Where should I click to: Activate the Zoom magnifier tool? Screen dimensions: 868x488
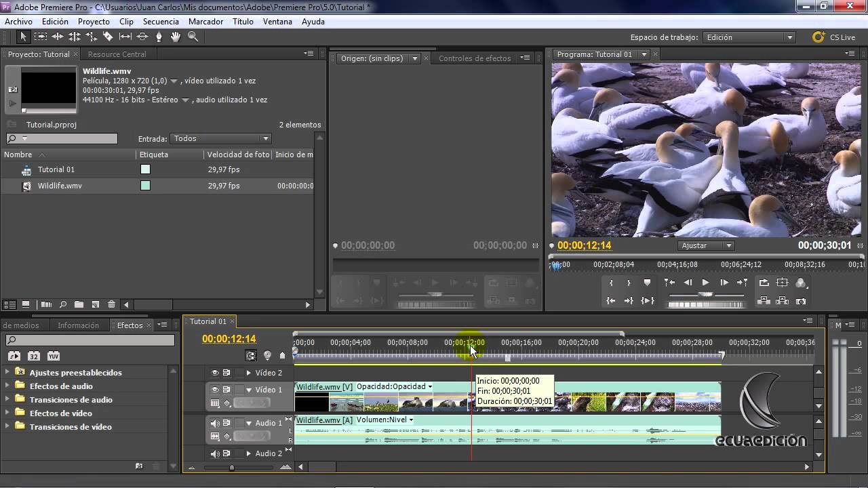[193, 37]
